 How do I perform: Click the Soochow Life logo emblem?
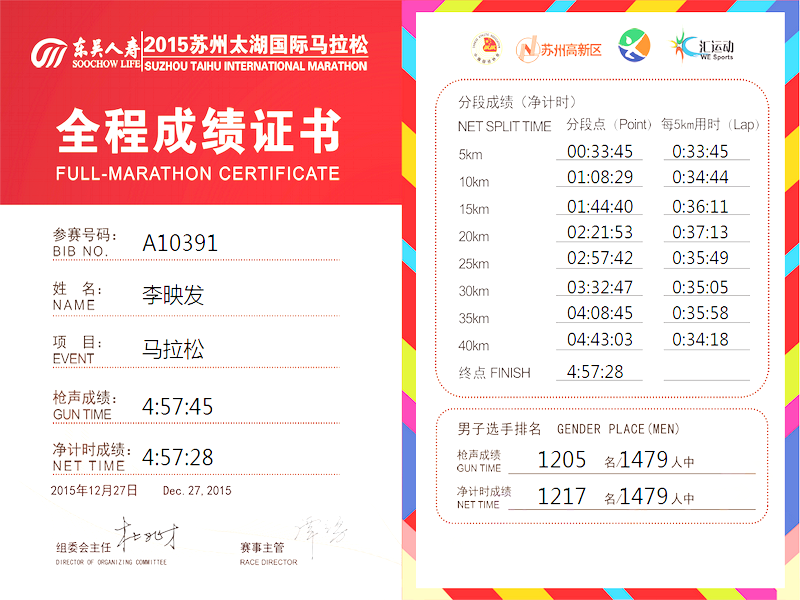(48, 53)
